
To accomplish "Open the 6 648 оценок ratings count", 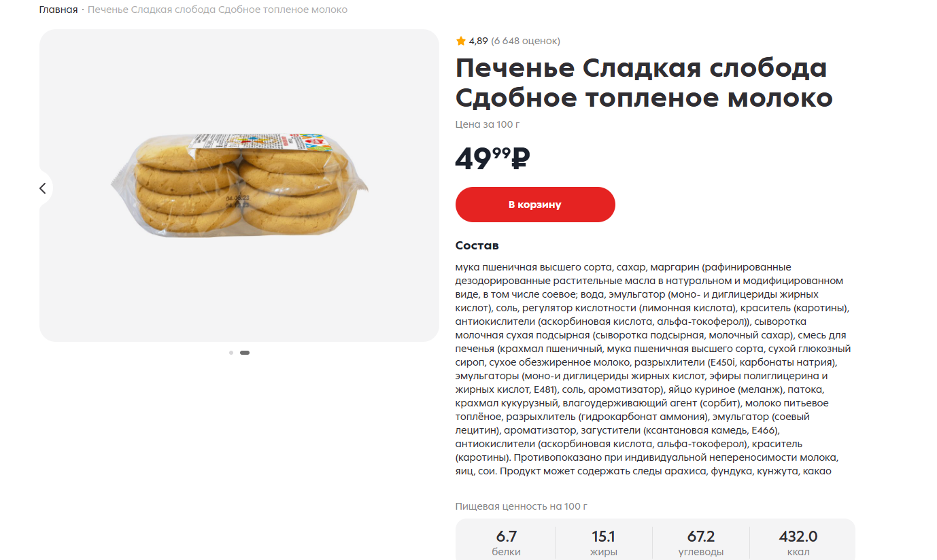I will tap(526, 41).
